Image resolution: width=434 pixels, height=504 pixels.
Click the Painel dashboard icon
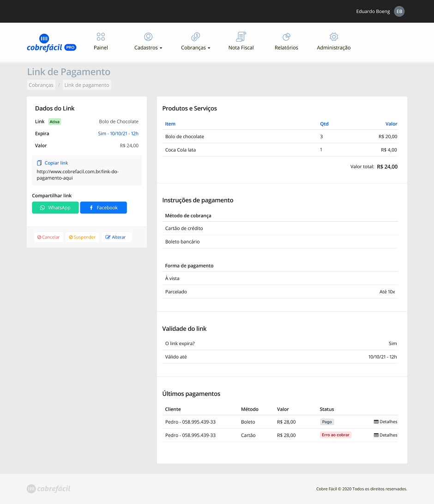(101, 37)
